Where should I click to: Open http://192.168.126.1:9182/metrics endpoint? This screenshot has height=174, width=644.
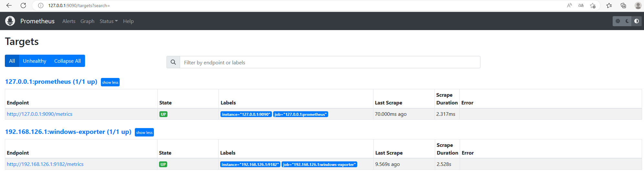coord(45,164)
